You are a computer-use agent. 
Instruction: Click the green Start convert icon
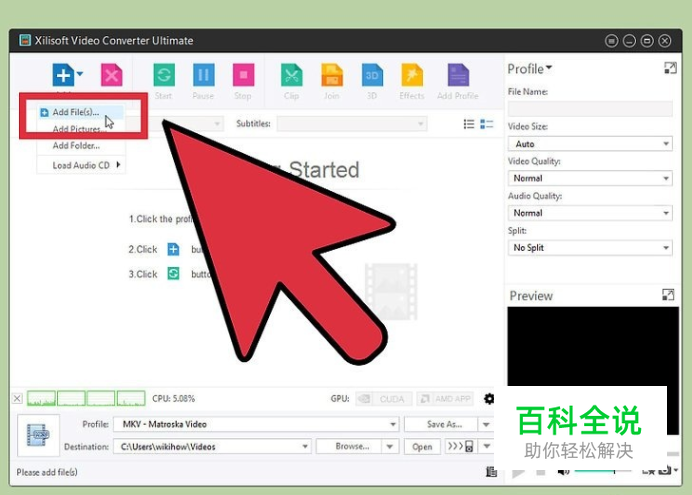(164, 75)
